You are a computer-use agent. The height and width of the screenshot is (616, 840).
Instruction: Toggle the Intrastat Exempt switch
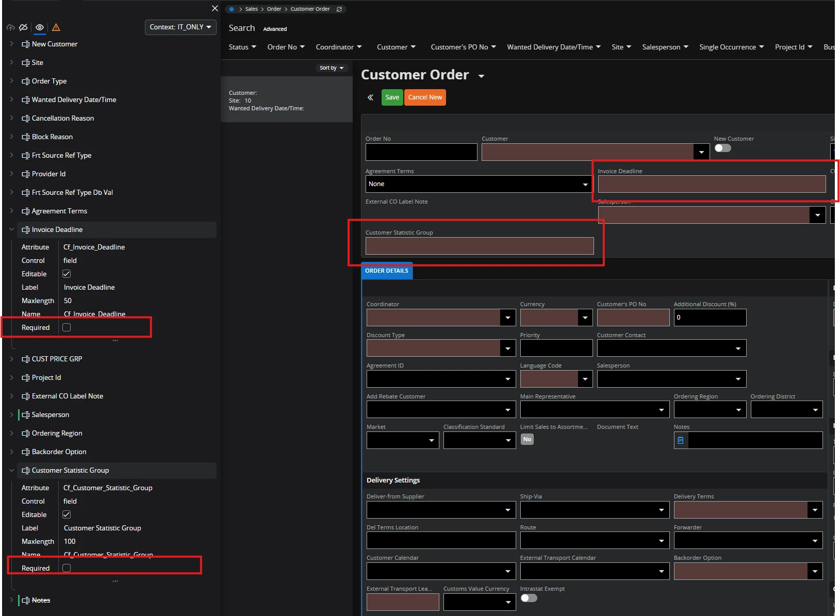pos(529,598)
